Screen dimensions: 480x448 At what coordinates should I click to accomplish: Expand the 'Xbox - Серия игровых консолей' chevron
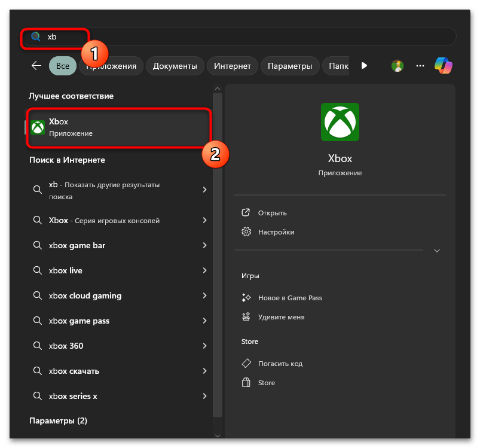click(205, 220)
